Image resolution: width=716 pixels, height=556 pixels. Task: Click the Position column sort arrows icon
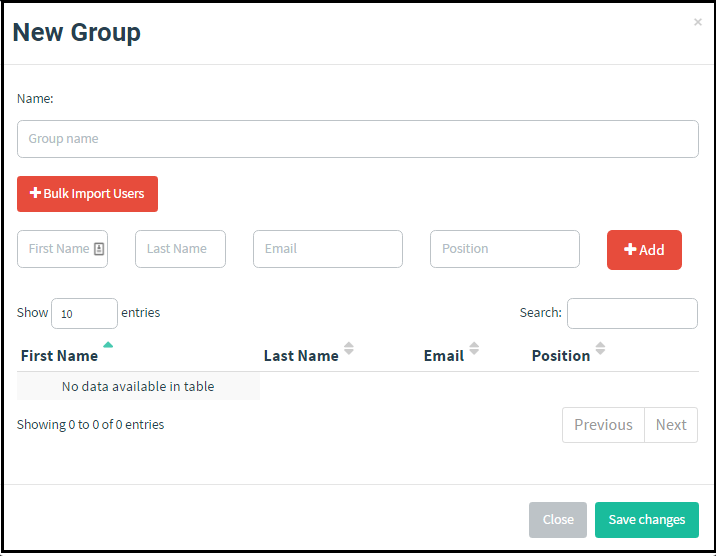tap(600, 349)
